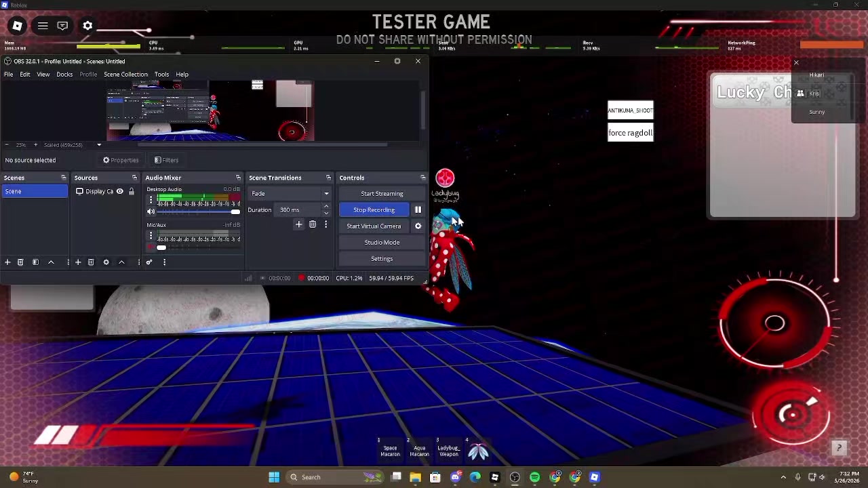Open File Explorer from the taskbar
Viewport: 868px width, 488px height.
pos(416,477)
